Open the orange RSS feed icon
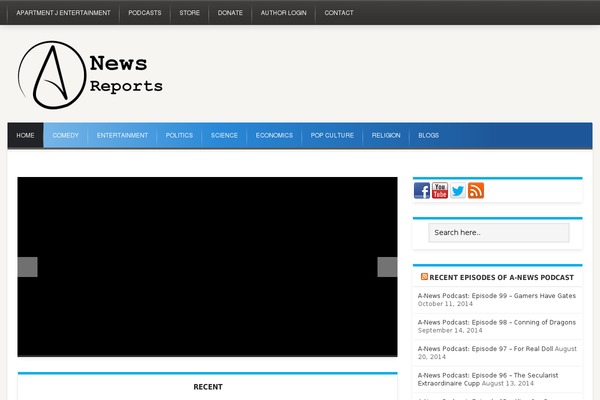 pyautogui.click(x=476, y=191)
